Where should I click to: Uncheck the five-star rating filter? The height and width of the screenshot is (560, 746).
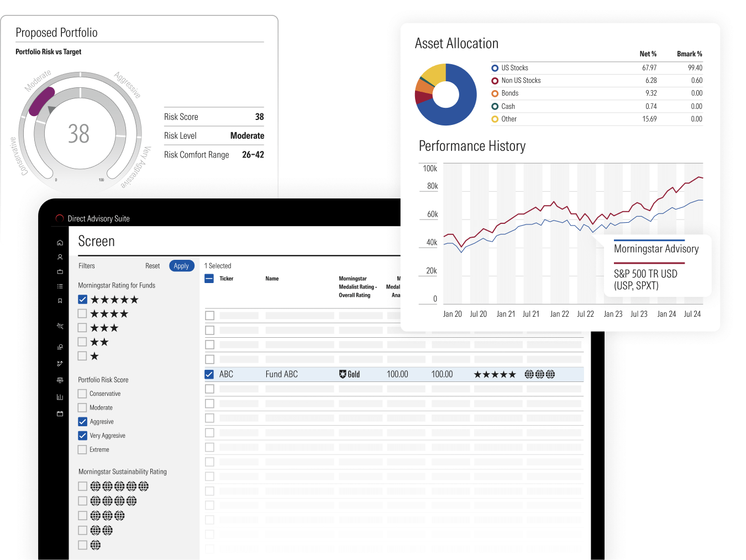pyautogui.click(x=83, y=300)
